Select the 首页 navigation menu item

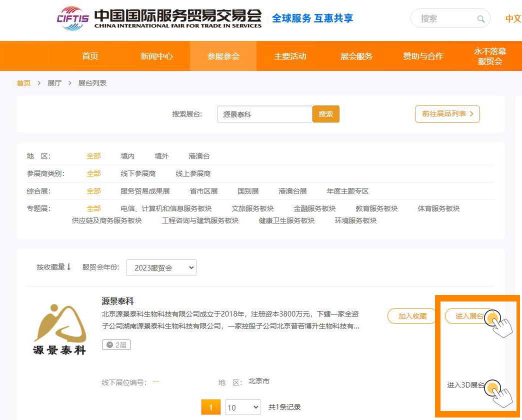(x=90, y=56)
